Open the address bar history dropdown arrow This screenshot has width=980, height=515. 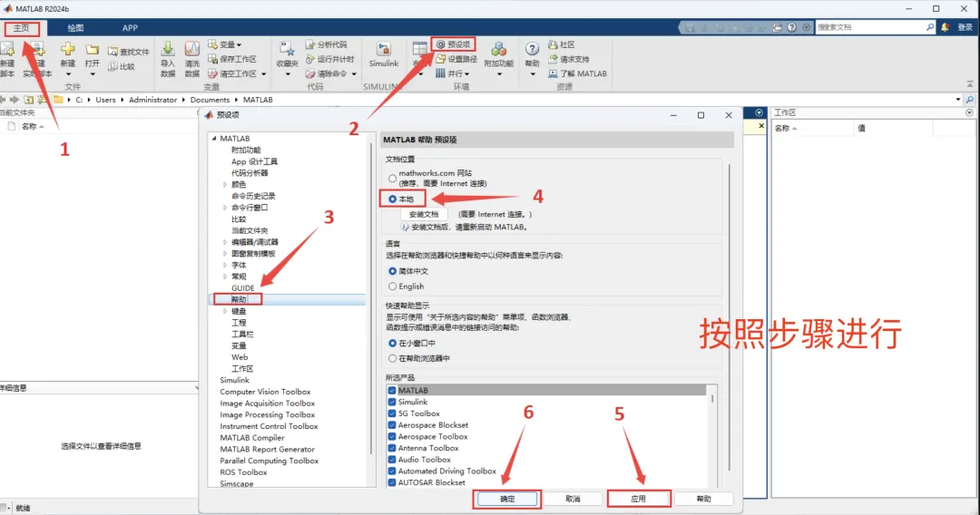(958, 99)
